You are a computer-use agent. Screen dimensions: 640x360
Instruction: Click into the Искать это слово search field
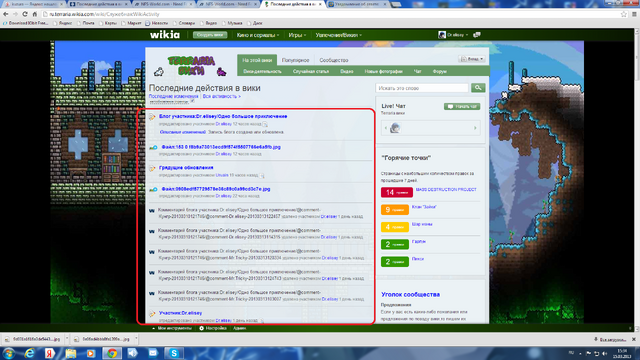(422, 88)
